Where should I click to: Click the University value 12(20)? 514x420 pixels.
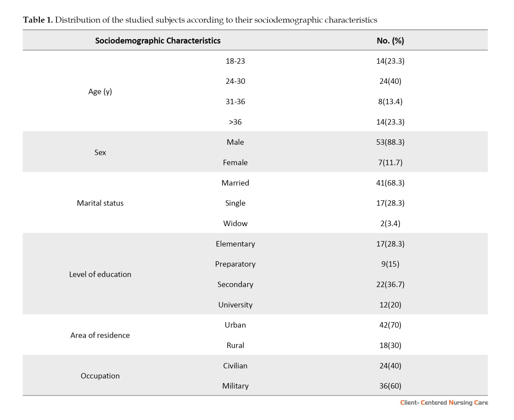(390, 305)
